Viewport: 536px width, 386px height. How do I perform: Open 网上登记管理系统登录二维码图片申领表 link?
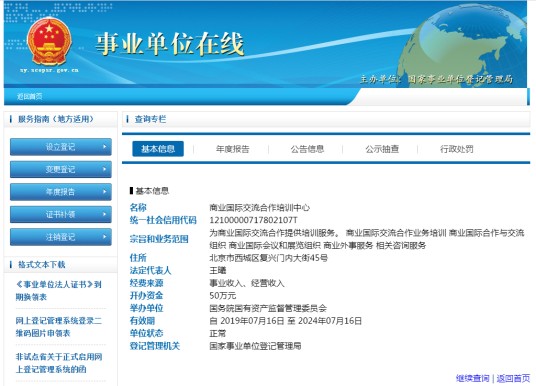(58, 327)
